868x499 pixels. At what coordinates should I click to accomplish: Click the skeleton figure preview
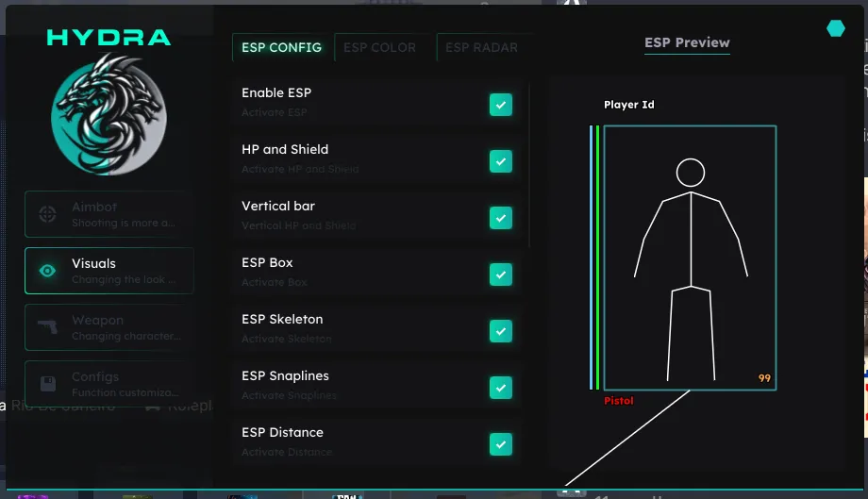click(691, 270)
